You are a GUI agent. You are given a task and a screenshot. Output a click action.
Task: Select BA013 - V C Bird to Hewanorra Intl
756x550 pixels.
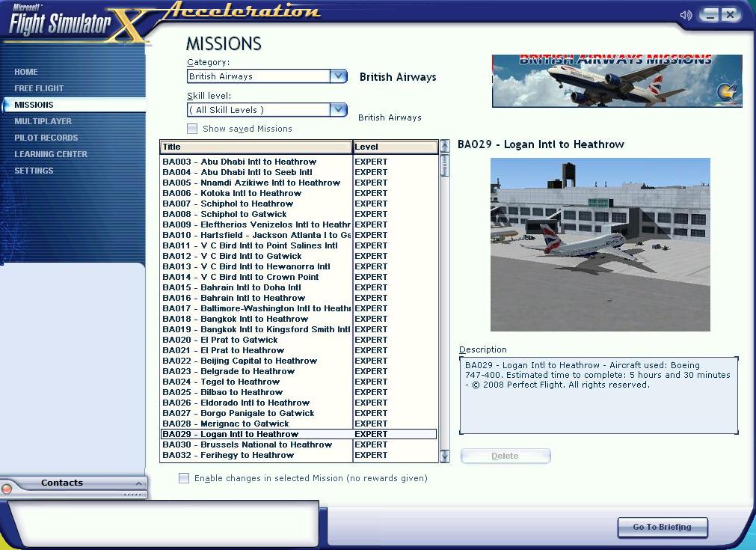[299, 267]
